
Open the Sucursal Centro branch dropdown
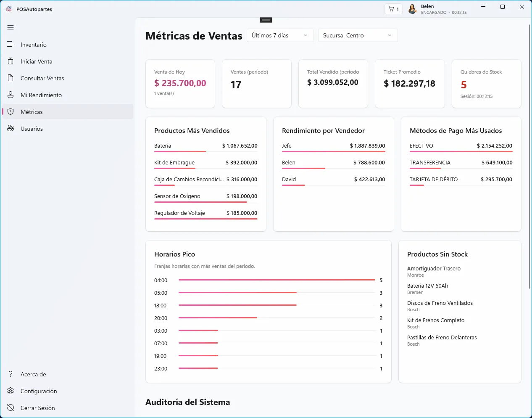[x=358, y=35]
